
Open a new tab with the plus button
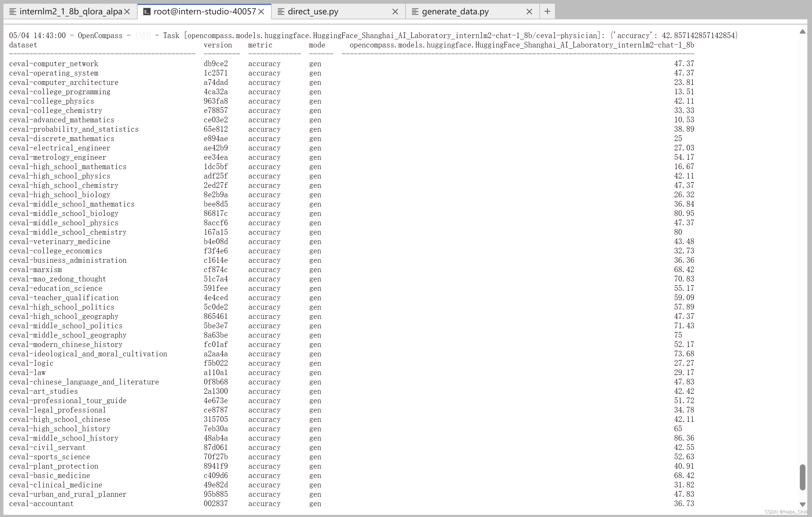(x=547, y=12)
